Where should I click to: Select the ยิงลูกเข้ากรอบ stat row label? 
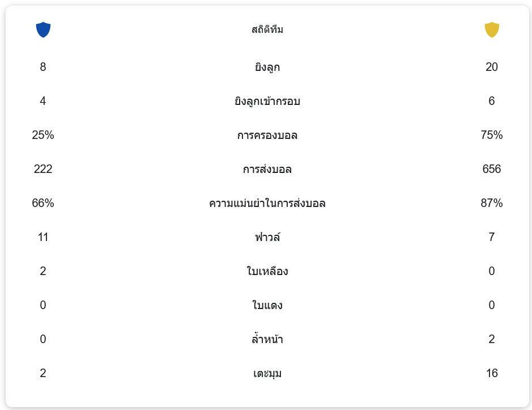click(x=267, y=102)
